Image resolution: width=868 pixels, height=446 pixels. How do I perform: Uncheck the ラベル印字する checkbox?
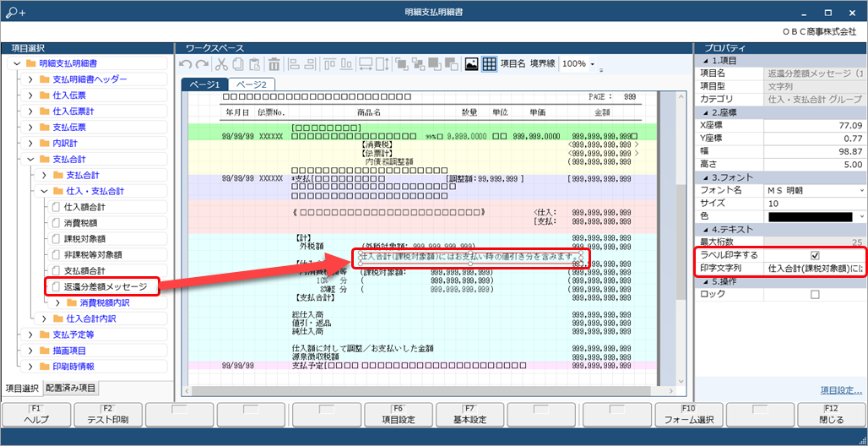pos(814,255)
